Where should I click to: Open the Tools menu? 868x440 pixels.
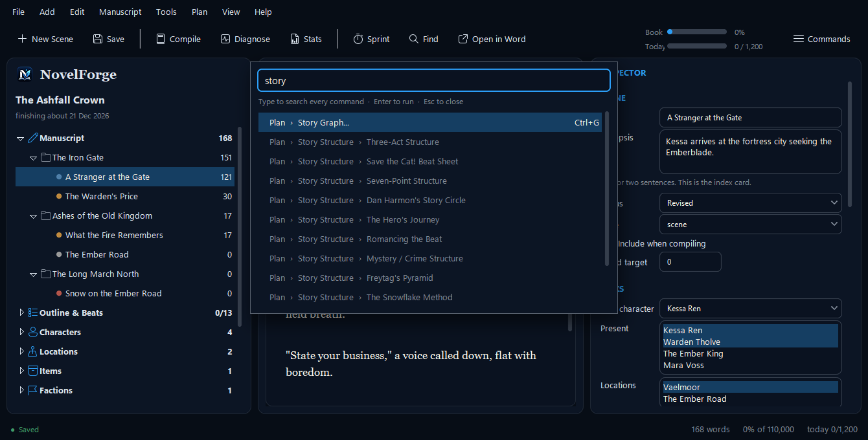tap(166, 12)
